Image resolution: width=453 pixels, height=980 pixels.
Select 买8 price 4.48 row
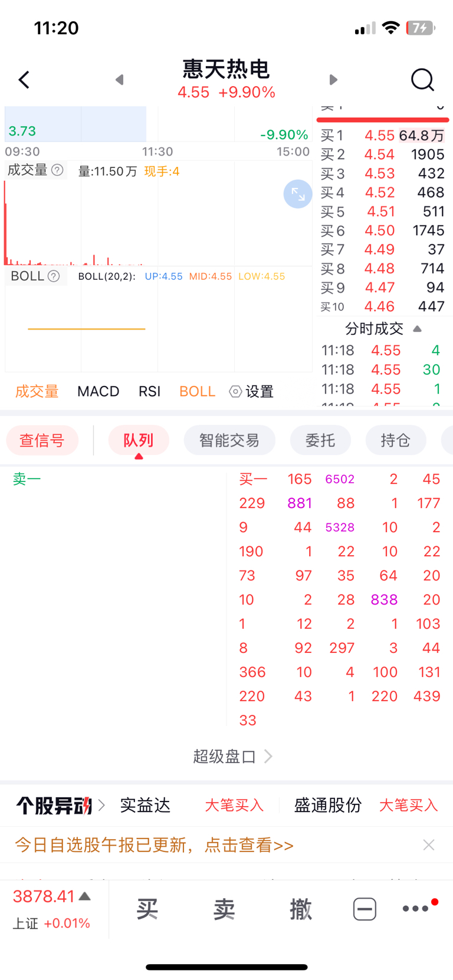(x=382, y=268)
